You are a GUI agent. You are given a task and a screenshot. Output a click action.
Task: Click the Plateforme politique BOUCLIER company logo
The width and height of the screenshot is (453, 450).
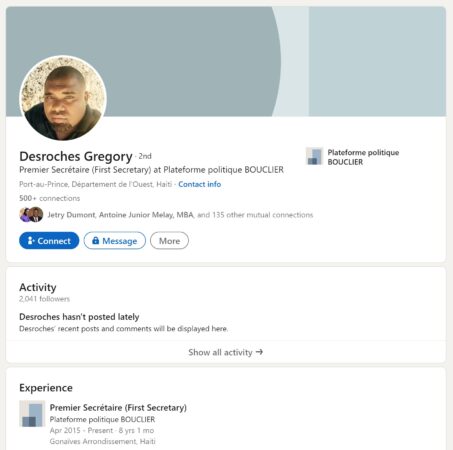pyautogui.click(x=314, y=156)
